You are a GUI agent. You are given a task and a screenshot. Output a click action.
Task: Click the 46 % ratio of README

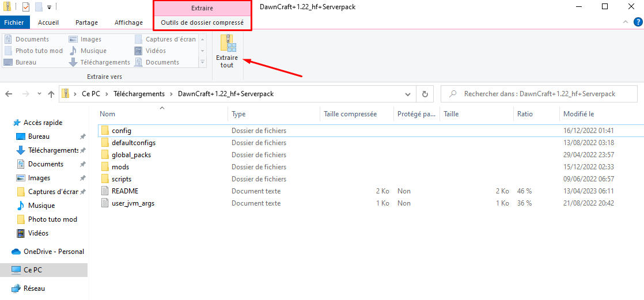tap(525, 191)
